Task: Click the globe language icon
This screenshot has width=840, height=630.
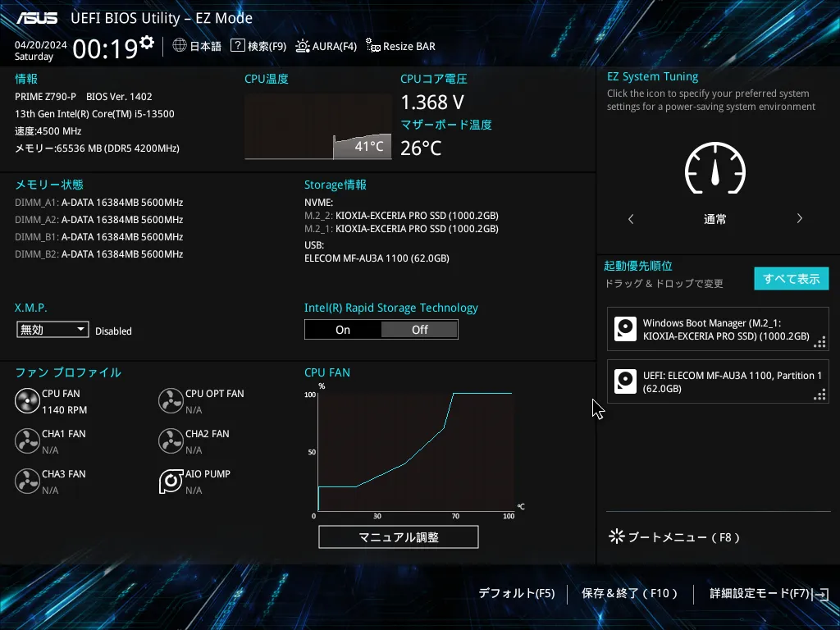Action: pos(180,46)
